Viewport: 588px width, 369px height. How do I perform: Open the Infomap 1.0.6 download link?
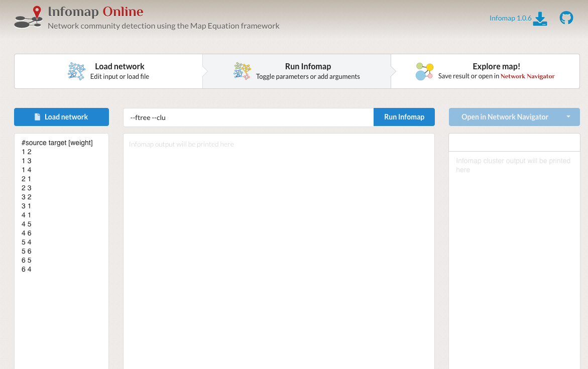click(510, 18)
